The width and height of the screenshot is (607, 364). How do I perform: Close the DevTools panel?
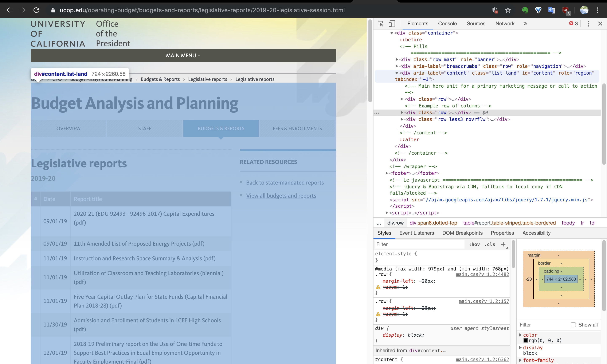tap(600, 24)
